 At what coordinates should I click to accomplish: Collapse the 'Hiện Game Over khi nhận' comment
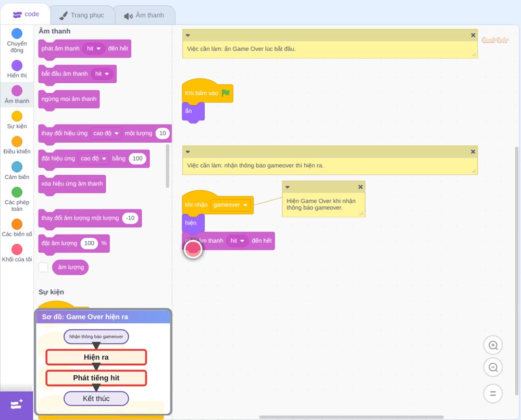coord(288,187)
